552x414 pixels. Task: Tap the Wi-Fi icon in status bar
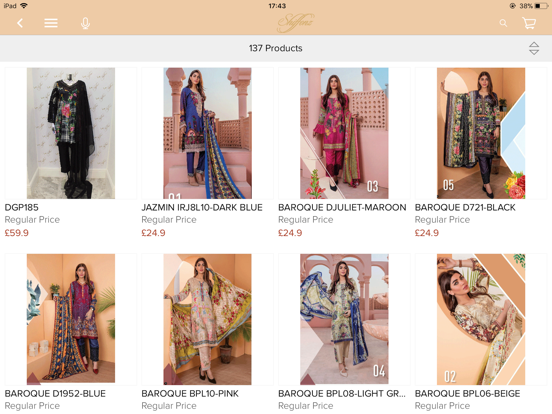click(24, 6)
